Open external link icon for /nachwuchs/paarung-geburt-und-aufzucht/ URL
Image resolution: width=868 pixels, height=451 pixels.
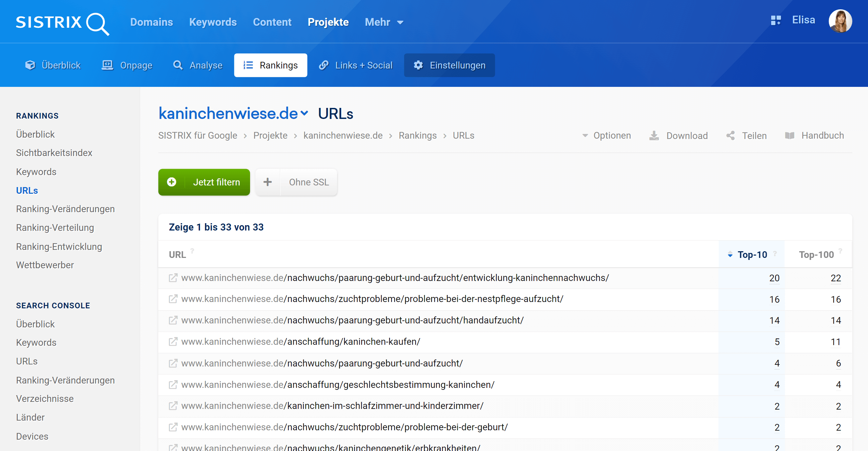coord(173,363)
